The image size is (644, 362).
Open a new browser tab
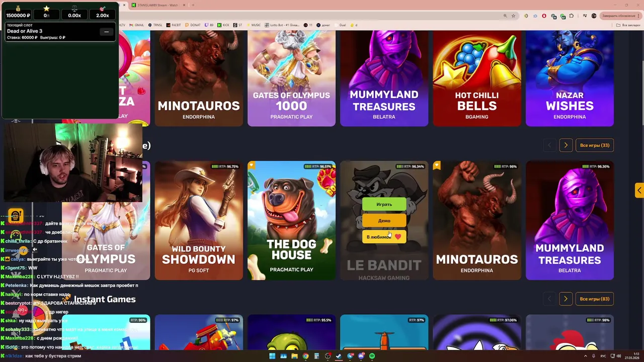pos(193,5)
